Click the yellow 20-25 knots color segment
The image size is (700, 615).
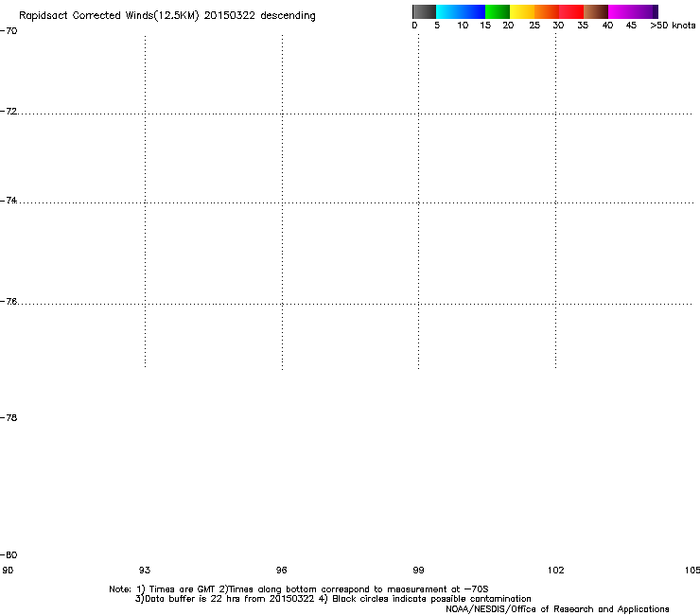coord(522,11)
